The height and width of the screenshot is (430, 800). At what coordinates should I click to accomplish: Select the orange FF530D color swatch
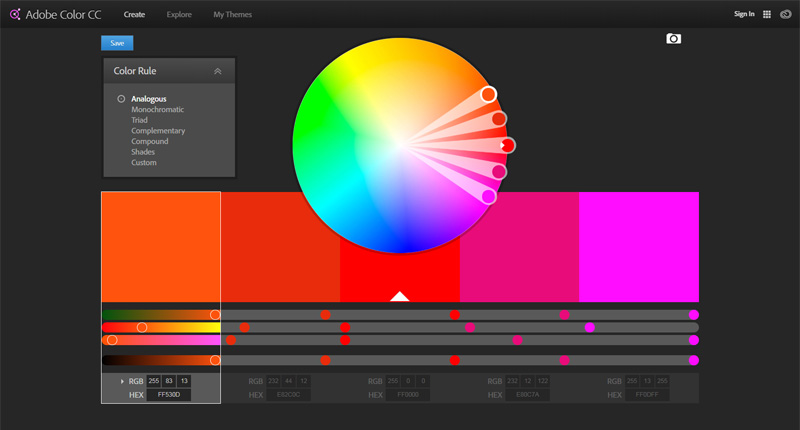161,247
